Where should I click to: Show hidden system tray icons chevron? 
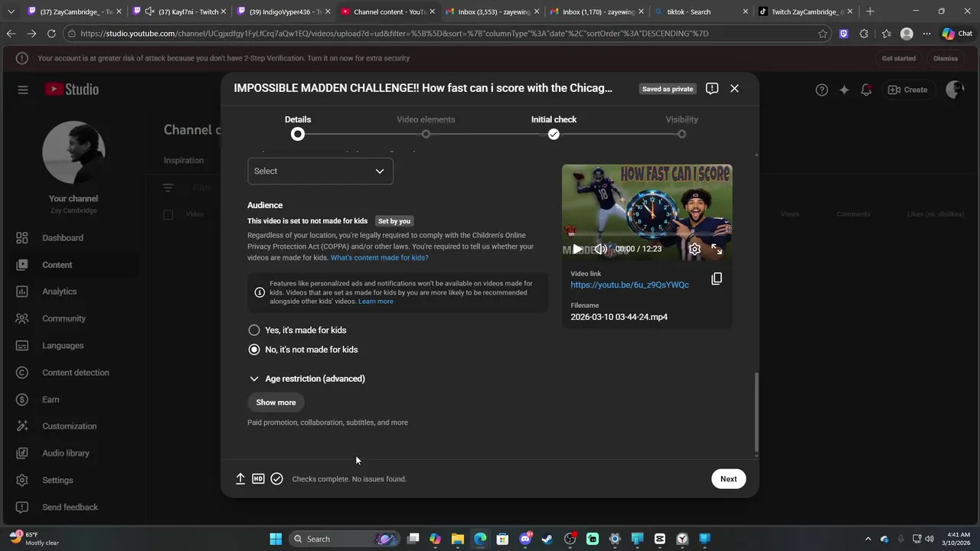867,539
